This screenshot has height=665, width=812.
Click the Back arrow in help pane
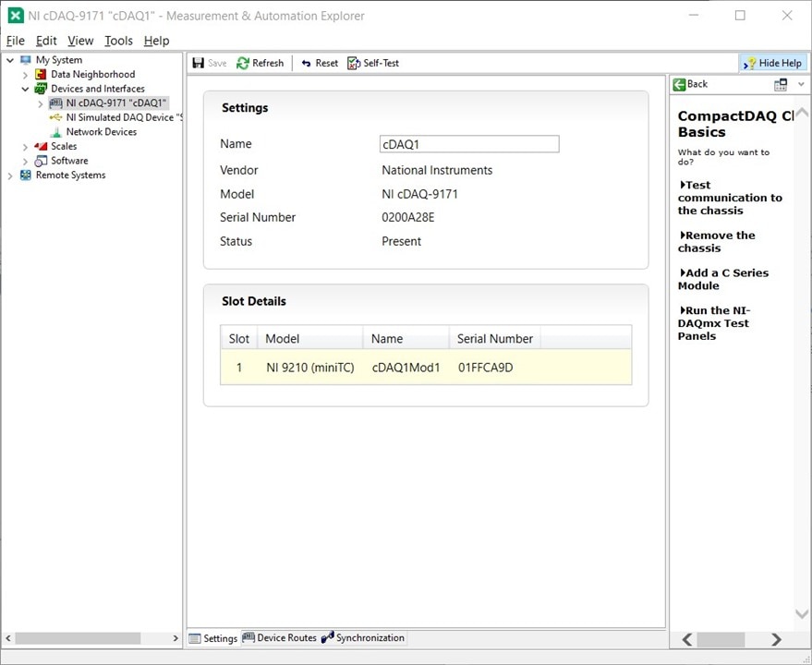click(x=680, y=84)
